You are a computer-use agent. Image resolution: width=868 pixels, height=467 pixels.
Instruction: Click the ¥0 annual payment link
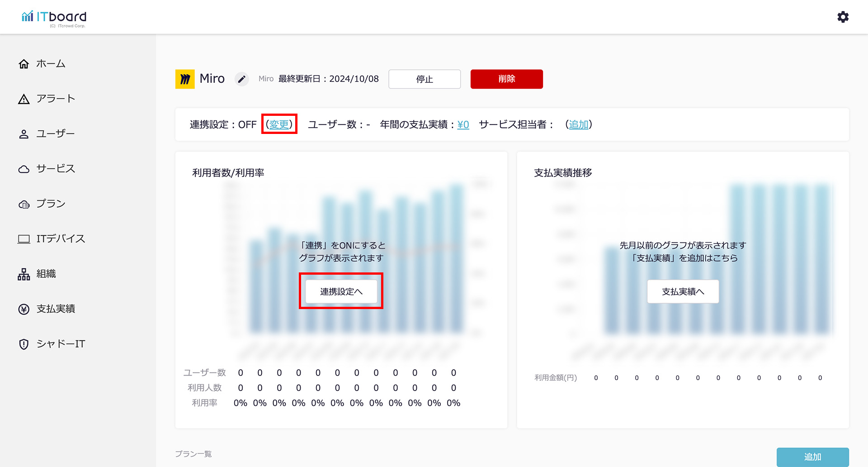463,124
